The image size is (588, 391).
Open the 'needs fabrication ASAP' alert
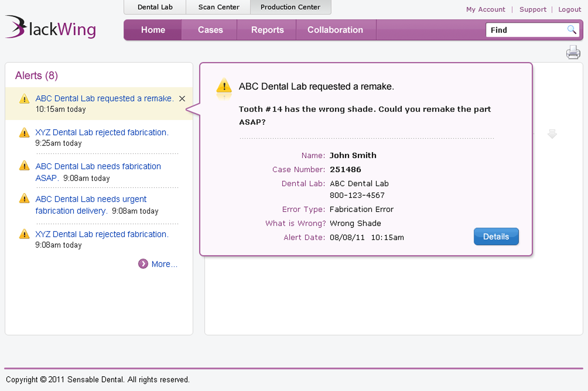click(x=98, y=166)
